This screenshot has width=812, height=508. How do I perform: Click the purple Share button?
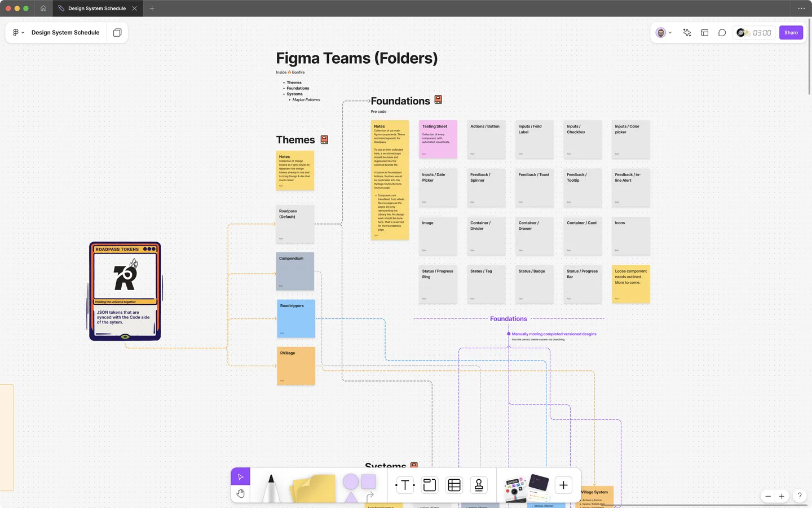coord(791,33)
